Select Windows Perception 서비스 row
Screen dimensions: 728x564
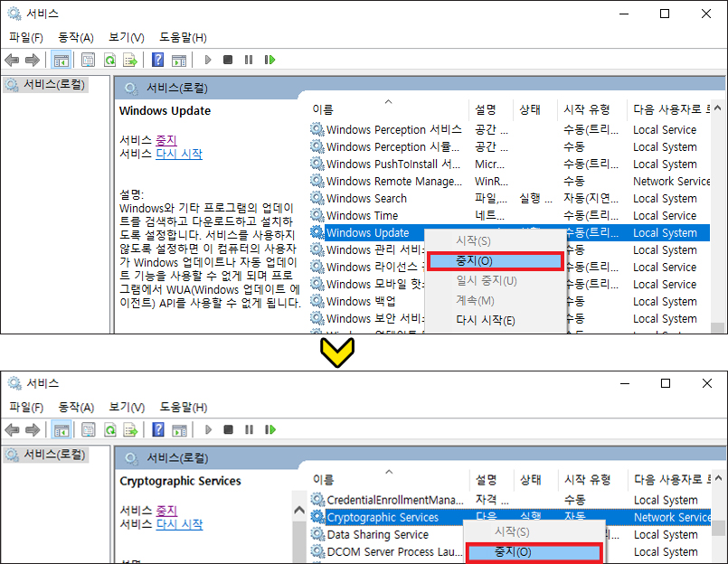point(510,129)
